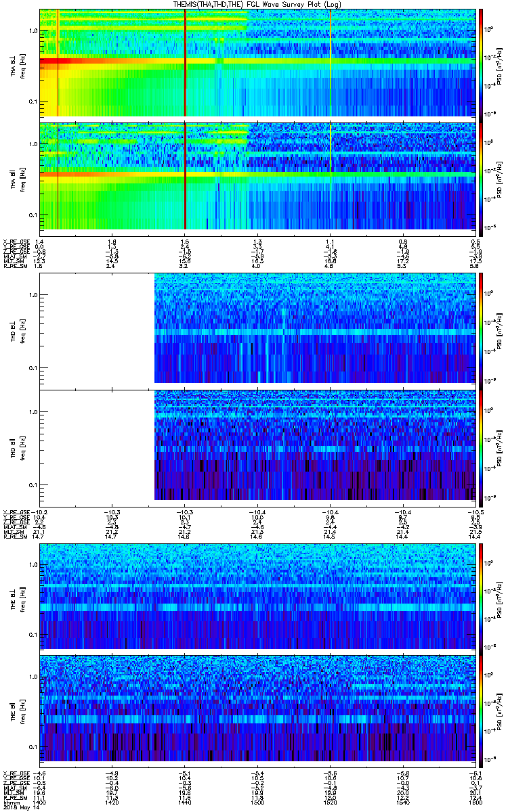Viewport: 508px width, 812px height.
Task: Click the thick red vertical line in THA BII panel
Action: coord(185,176)
